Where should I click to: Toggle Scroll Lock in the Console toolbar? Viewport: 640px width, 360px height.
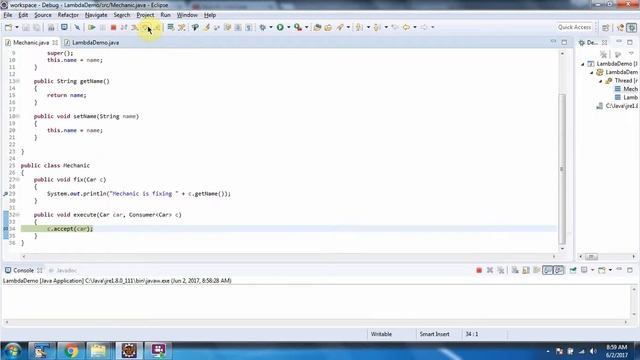pos(526,270)
